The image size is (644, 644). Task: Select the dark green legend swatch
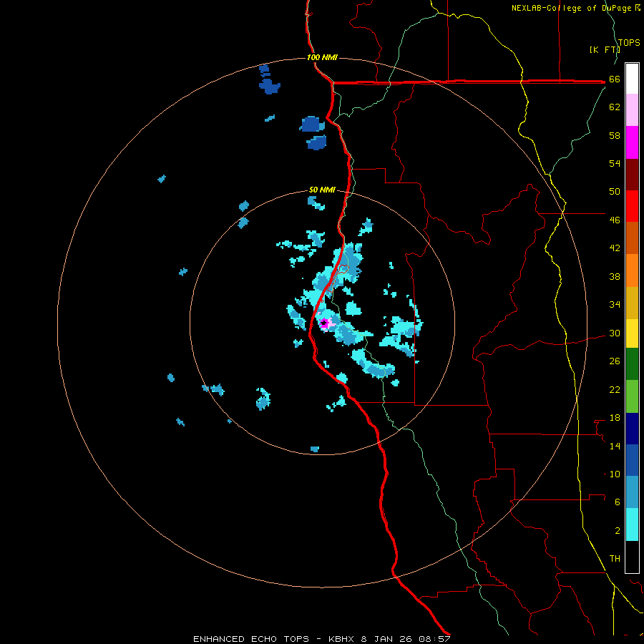[632, 364]
